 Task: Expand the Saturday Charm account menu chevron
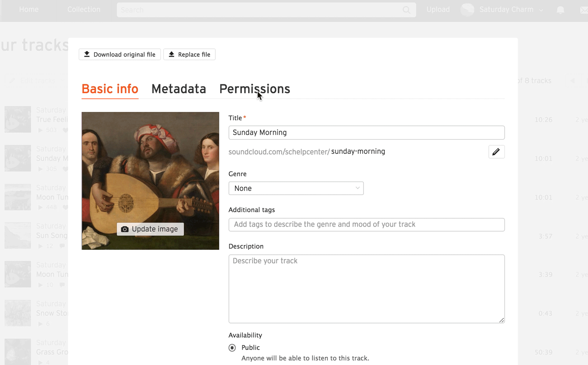pos(541,10)
